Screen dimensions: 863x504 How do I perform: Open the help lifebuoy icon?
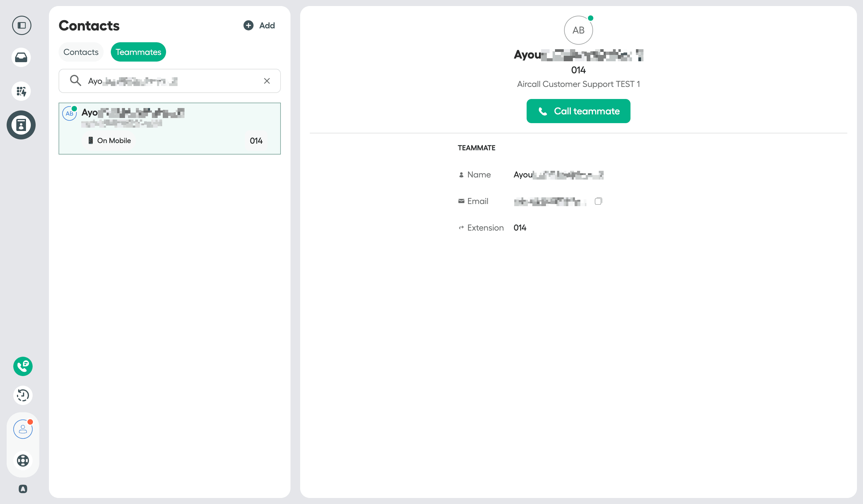point(23,460)
